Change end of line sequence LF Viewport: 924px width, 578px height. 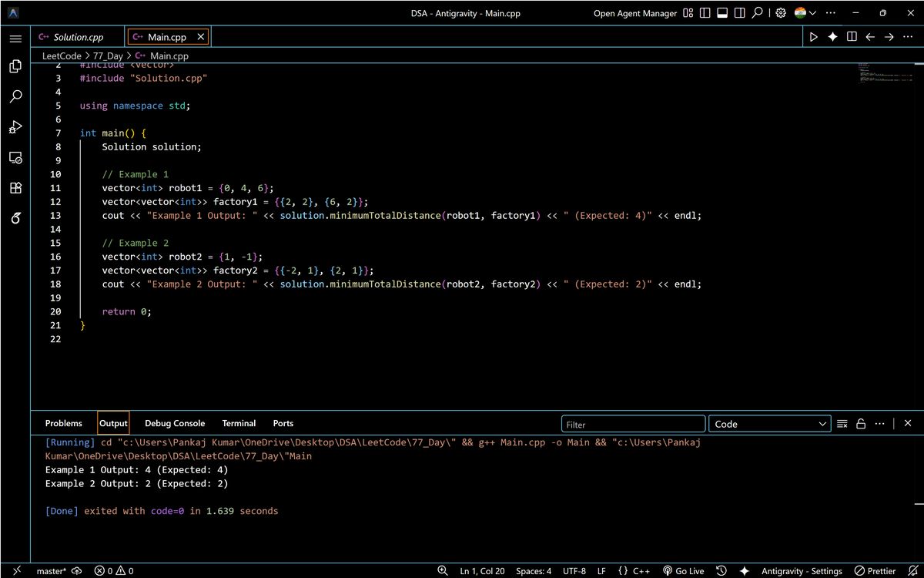click(x=601, y=571)
